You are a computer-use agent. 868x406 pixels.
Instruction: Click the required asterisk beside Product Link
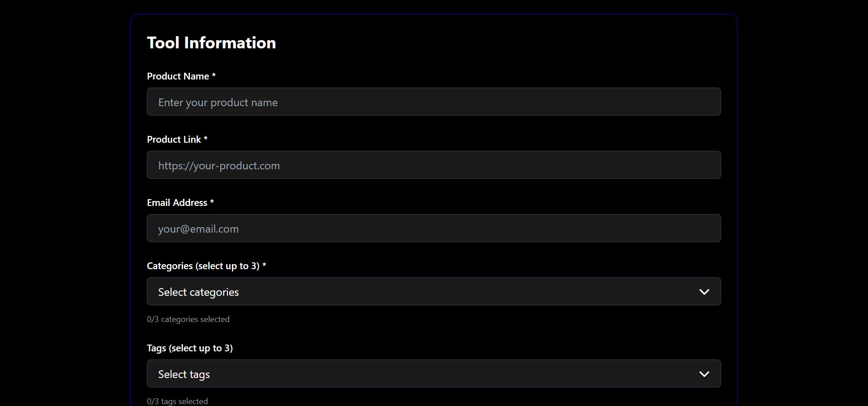pos(206,139)
